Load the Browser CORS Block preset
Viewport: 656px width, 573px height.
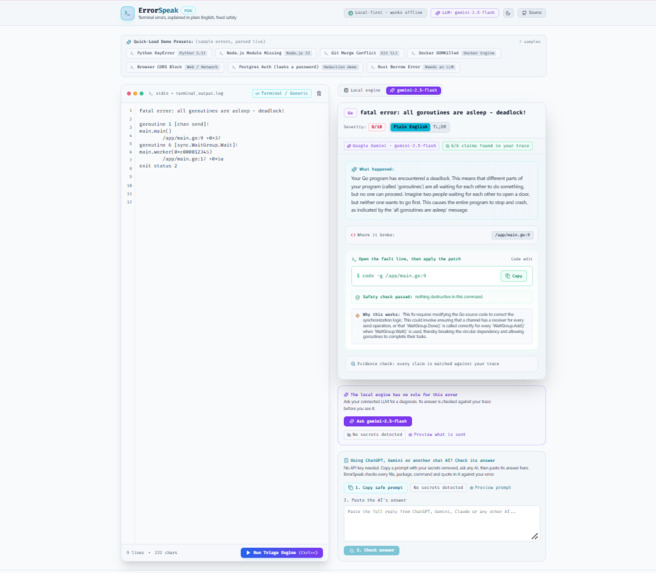pos(175,67)
